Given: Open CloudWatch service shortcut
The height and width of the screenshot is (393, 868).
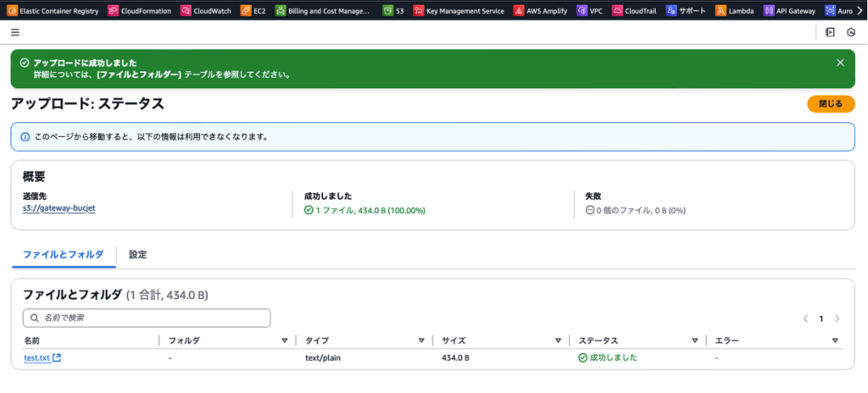Looking at the screenshot, I should tap(207, 10).
